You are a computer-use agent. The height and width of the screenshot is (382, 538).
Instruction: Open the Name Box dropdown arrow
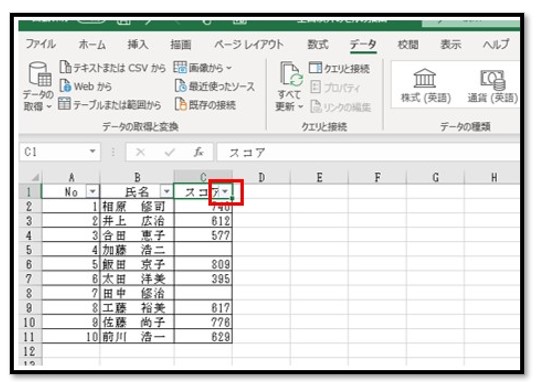(x=92, y=151)
